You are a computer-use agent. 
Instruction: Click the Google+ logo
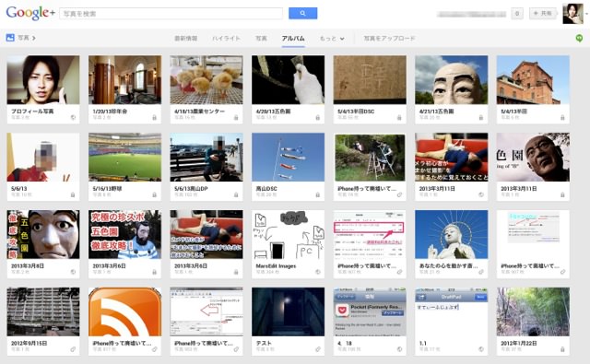pos(30,12)
